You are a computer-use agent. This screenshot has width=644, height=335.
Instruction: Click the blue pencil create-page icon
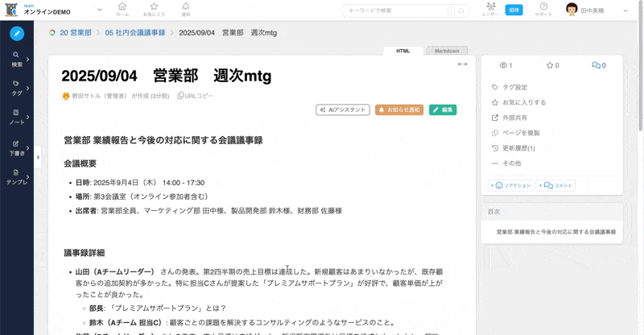coord(17,33)
